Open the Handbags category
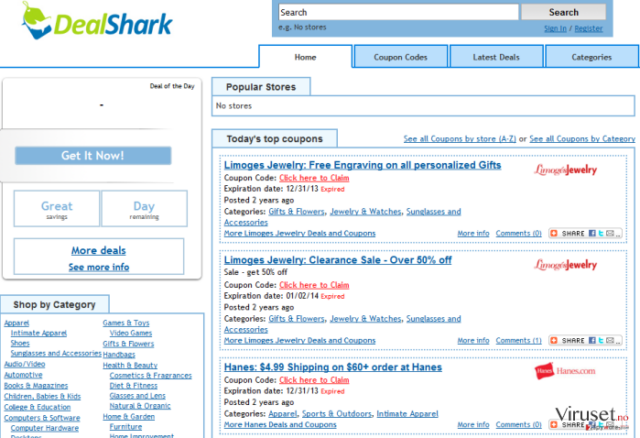This screenshot has width=640, height=438. click(x=119, y=354)
